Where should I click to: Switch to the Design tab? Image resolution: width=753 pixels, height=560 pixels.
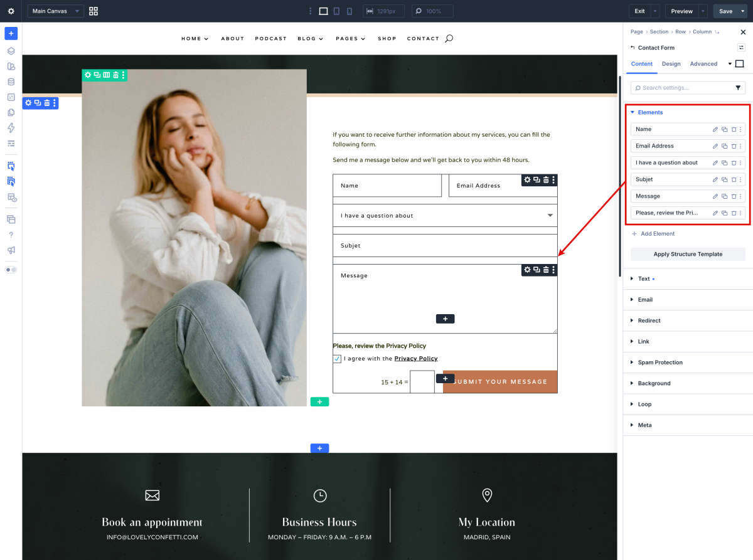pos(671,64)
